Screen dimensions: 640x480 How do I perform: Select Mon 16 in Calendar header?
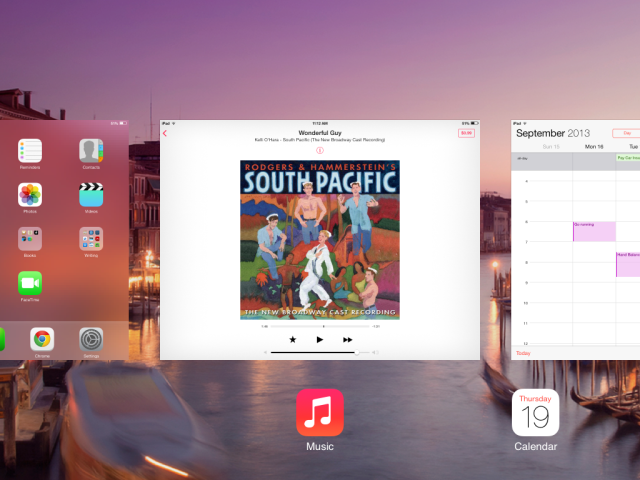pyautogui.click(x=594, y=147)
